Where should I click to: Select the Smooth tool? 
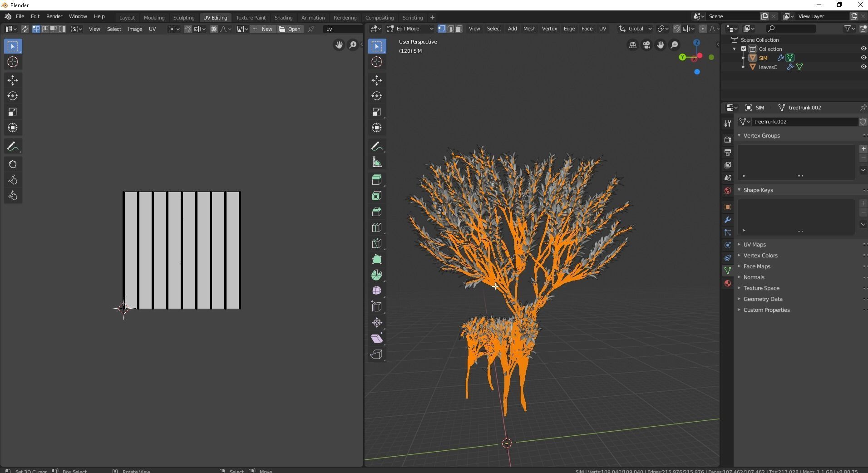tap(377, 291)
